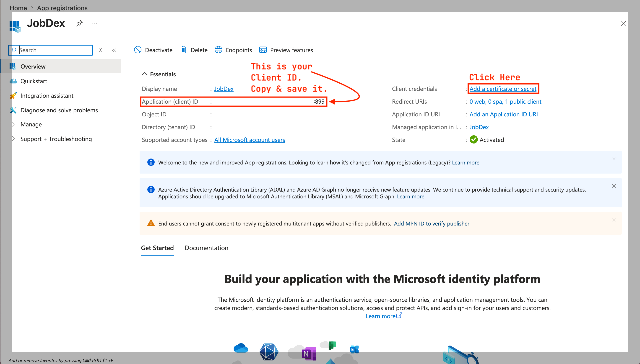This screenshot has width=640, height=364.
Task: Clear the sidebar search field
Action: coord(100,50)
